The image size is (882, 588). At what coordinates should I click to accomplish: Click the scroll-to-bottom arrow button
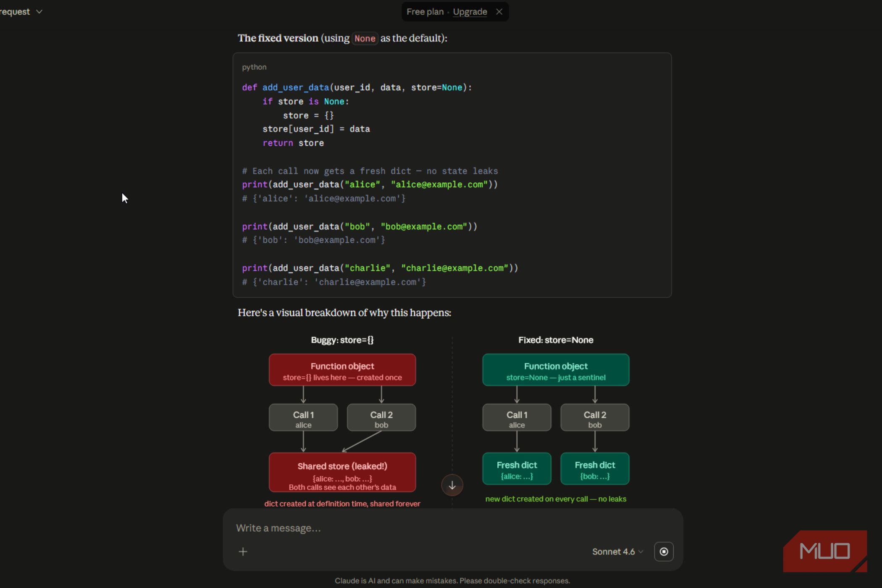coord(452,485)
